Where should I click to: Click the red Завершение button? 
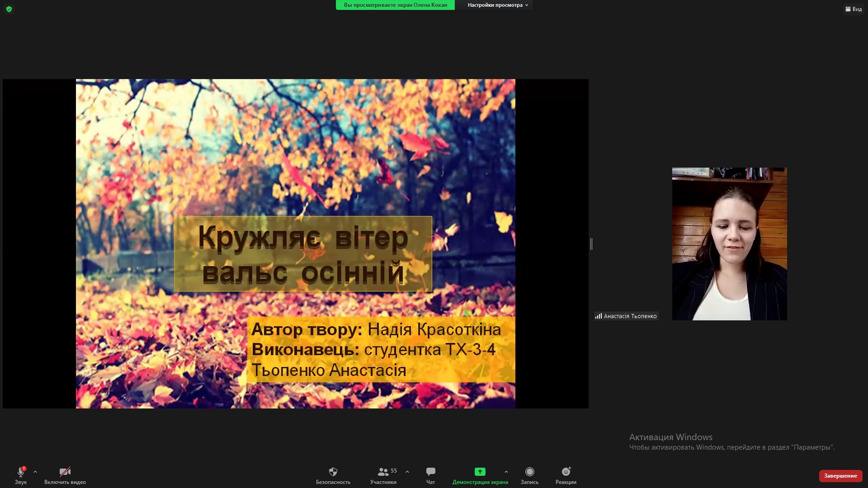click(840, 476)
